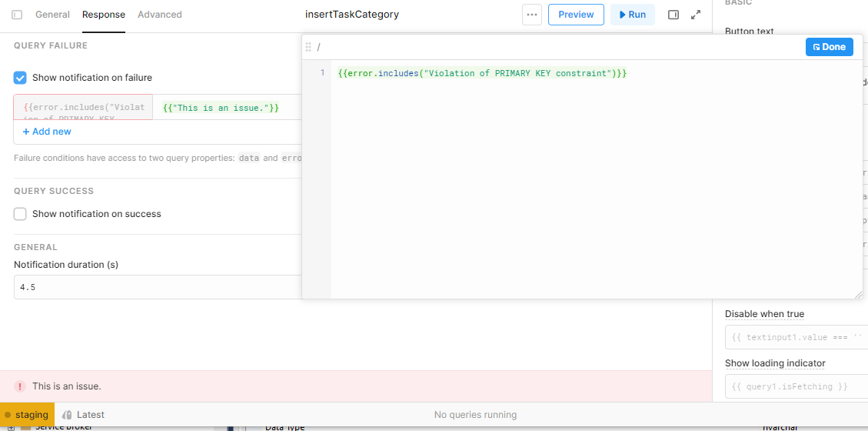
Task: Click the resize grip of popup editor
Action: 859,295
